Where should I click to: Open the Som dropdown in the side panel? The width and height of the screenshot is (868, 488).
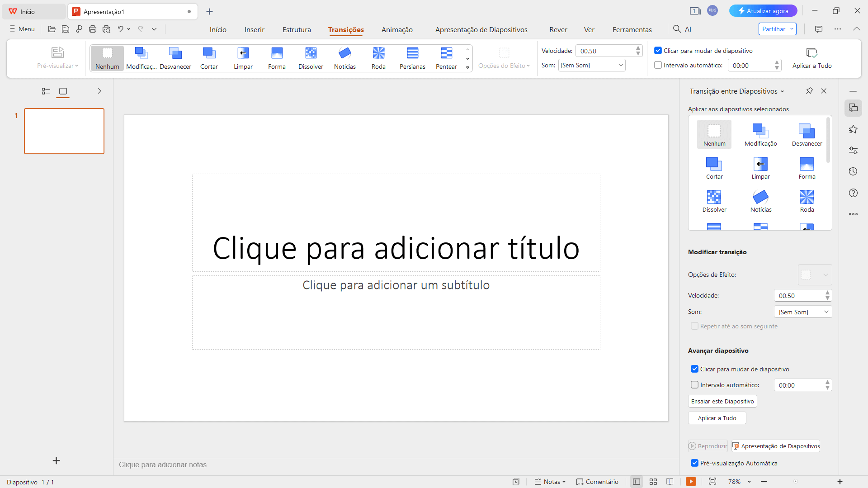[803, 312]
